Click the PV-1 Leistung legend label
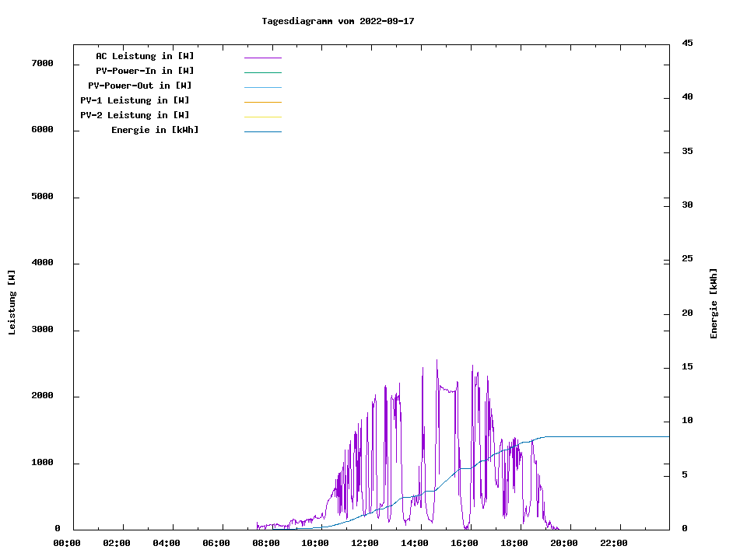 click(135, 100)
